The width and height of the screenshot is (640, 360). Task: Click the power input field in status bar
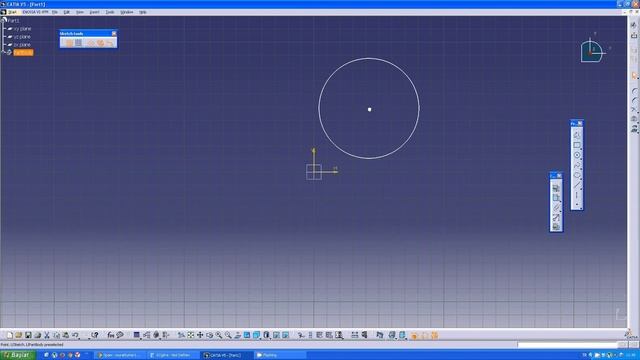tap(567, 345)
